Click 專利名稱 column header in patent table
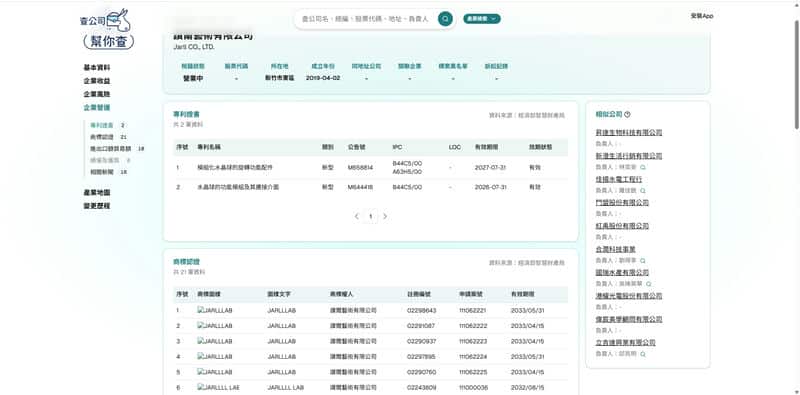Screen dimensions: 800x395 coord(209,147)
